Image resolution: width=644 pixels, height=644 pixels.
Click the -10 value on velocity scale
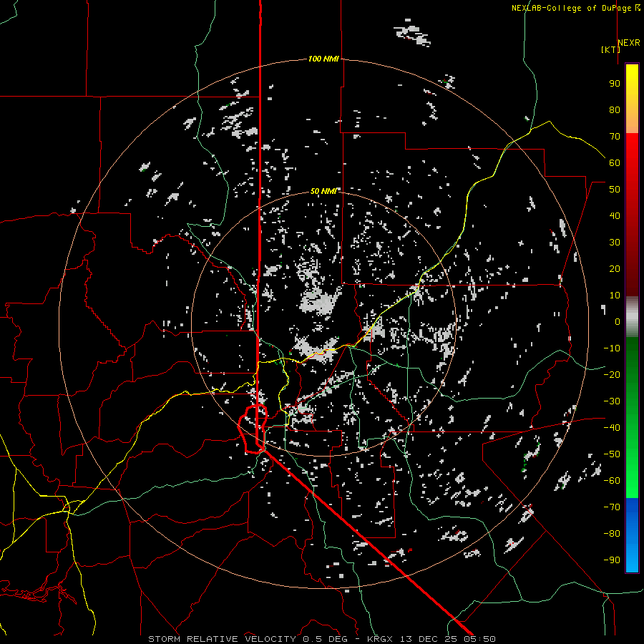click(612, 348)
